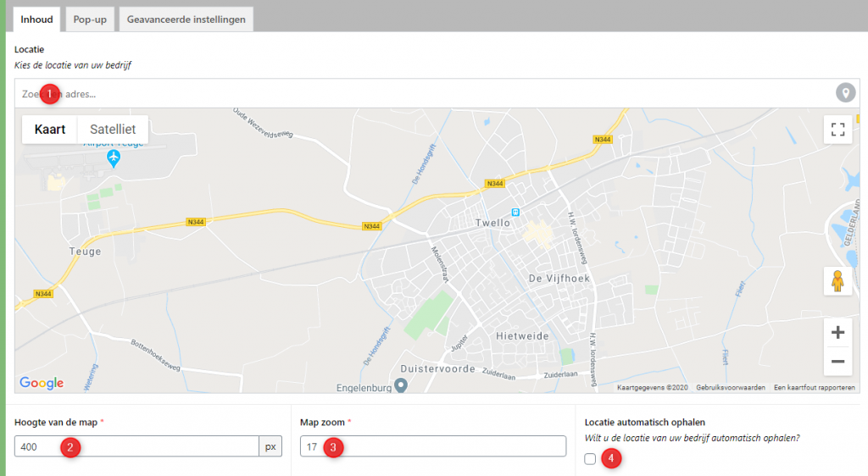Enable the Locatie automatisch ophalen checkbox
Image resolution: width=868 pixels, height=476 pixels.
point(590,459)
